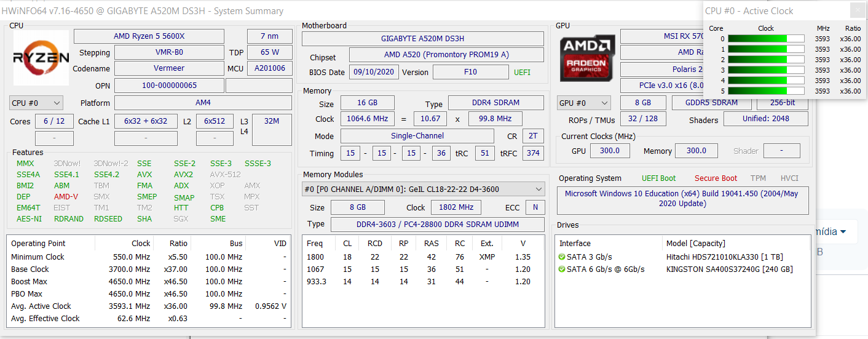Open the CPU #0 selector dropdown
Viewport: 868px width, 339px height.
pos(36,103)
